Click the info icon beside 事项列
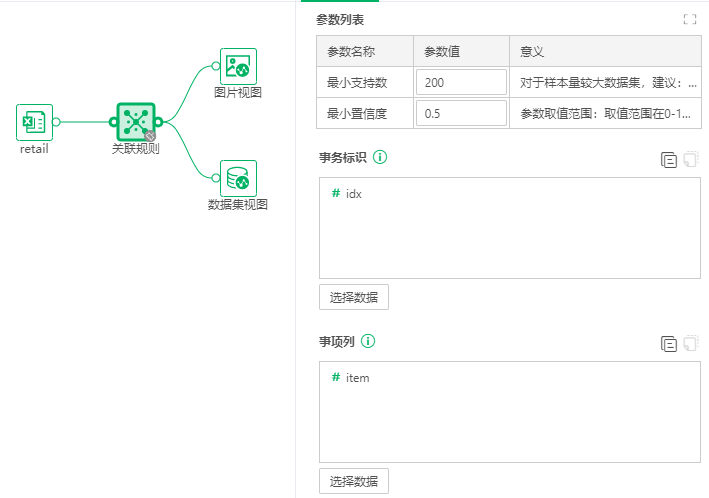Screen dimensions: 709x498 368,342
